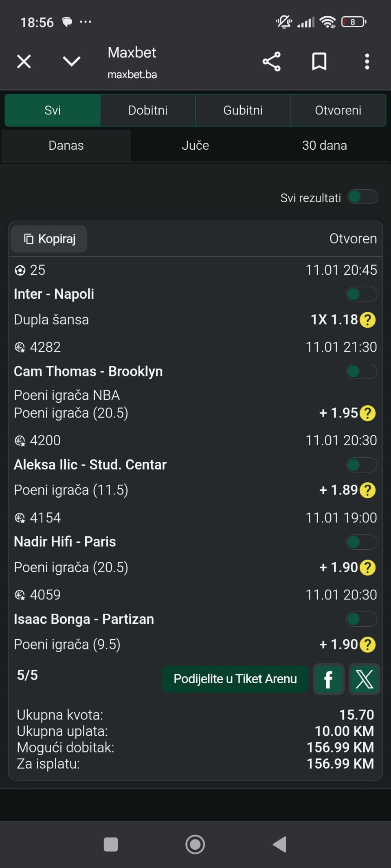Close the Maxbet browser tab

[x=24, y=62]
